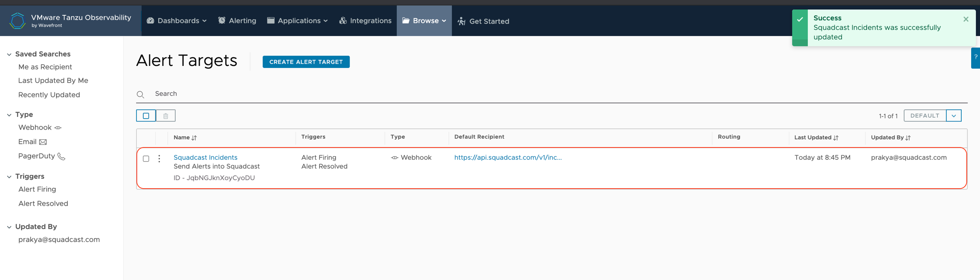Click the Routing column header
This screenshot has height=280, width=980.
coord(729,137)
